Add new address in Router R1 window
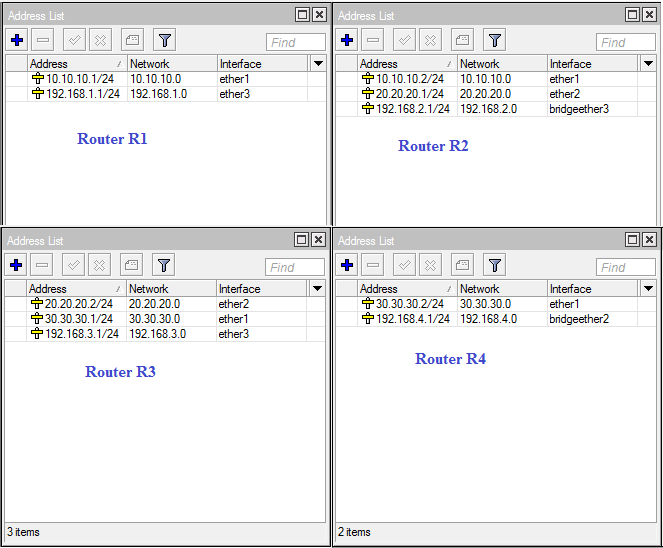 [x=17, y=40]
